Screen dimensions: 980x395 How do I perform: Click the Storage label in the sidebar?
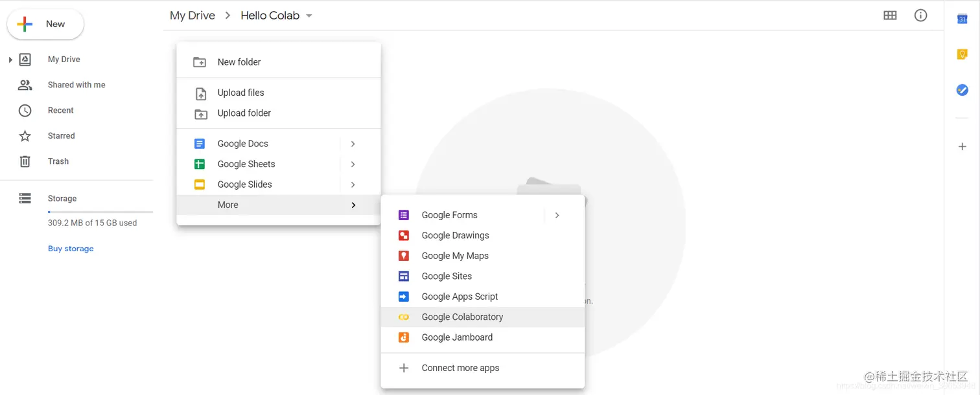62,199
